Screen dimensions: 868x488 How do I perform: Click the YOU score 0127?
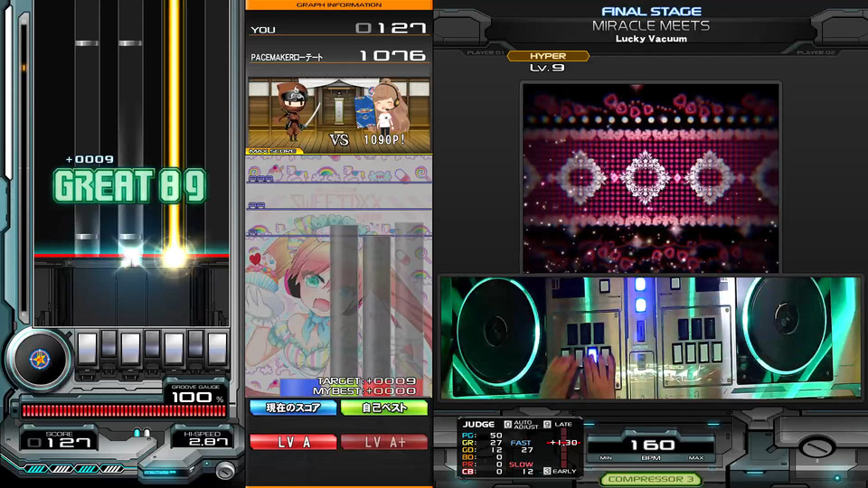(391, 28)
